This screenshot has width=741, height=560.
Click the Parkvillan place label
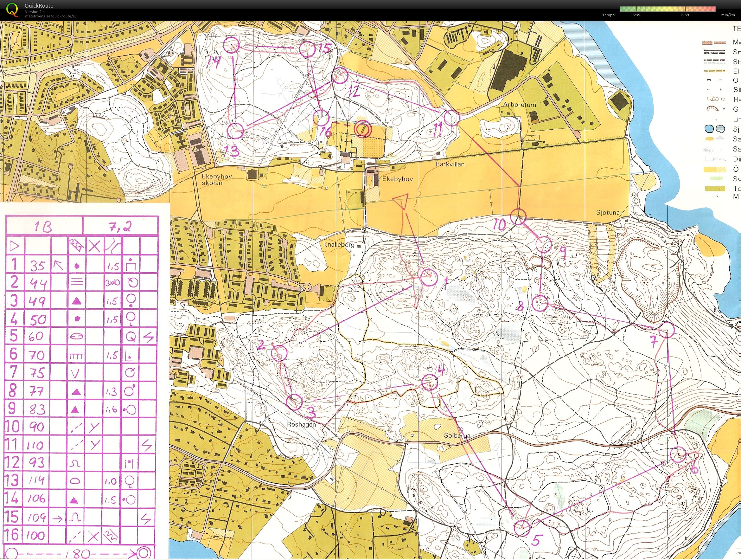point(450,164)
